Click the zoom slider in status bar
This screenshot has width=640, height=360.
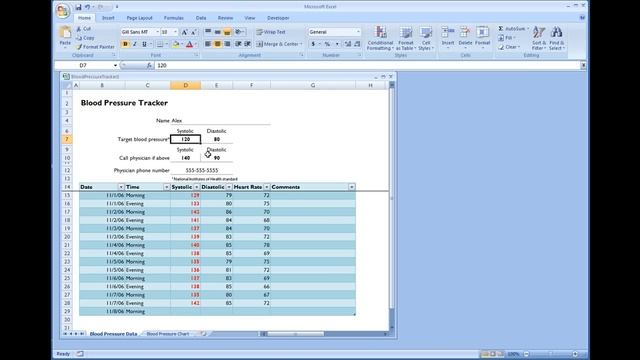(550, 354)
